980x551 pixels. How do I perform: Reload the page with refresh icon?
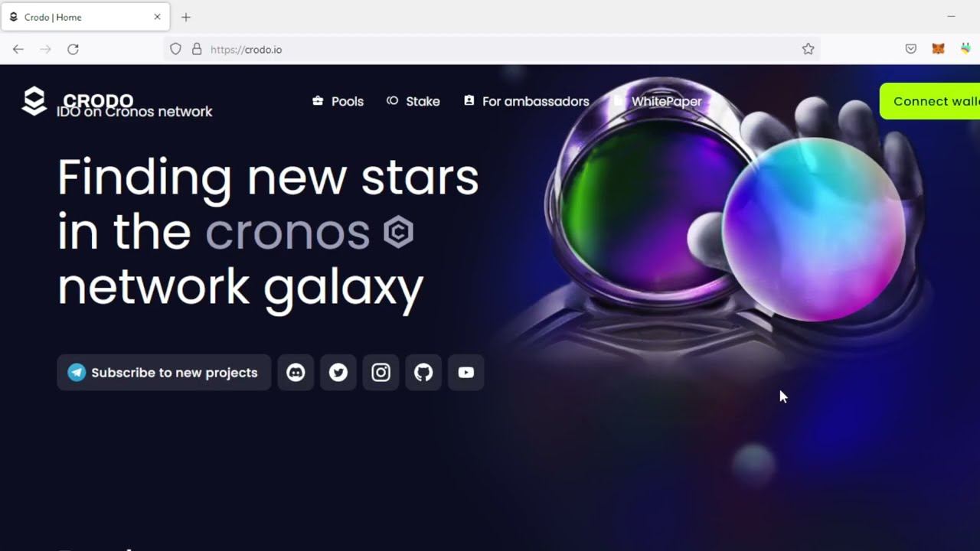73,49
